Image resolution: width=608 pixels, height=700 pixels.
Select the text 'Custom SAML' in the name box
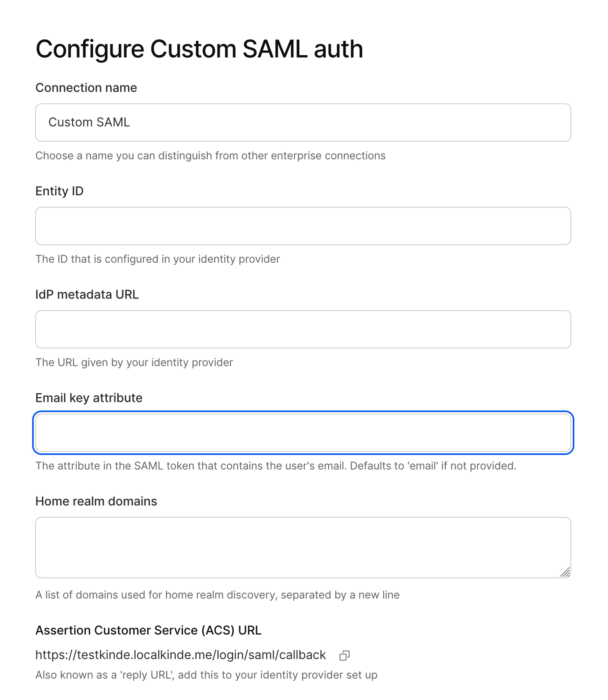click(90, 122)
